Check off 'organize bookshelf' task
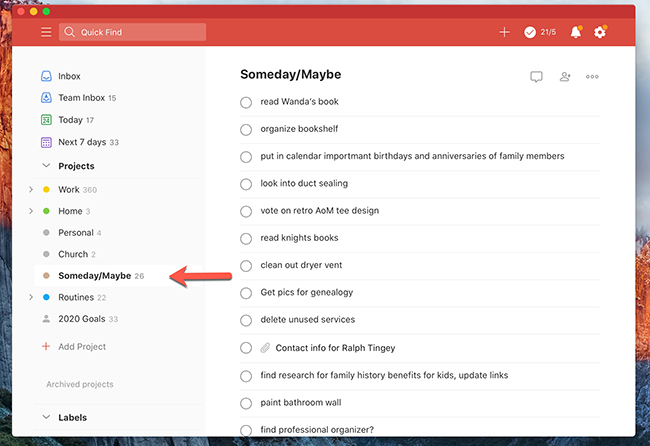650x446 pixels. point(246,130)
